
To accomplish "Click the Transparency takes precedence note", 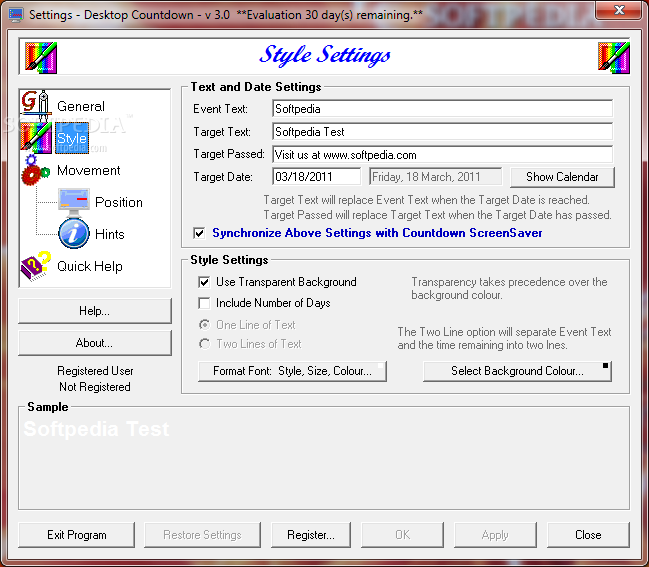I will coord(509,288).
